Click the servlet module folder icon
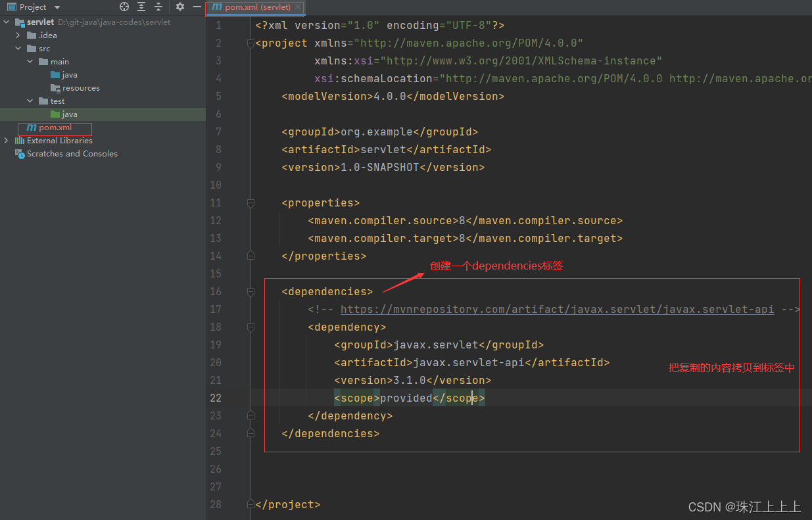Image resolution: width=812 pixels, height=520 pixels. (20, 22)
